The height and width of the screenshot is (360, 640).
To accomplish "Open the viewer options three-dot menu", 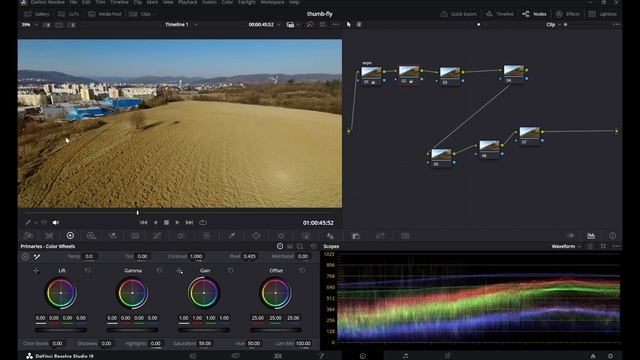I will click(336, 24).
